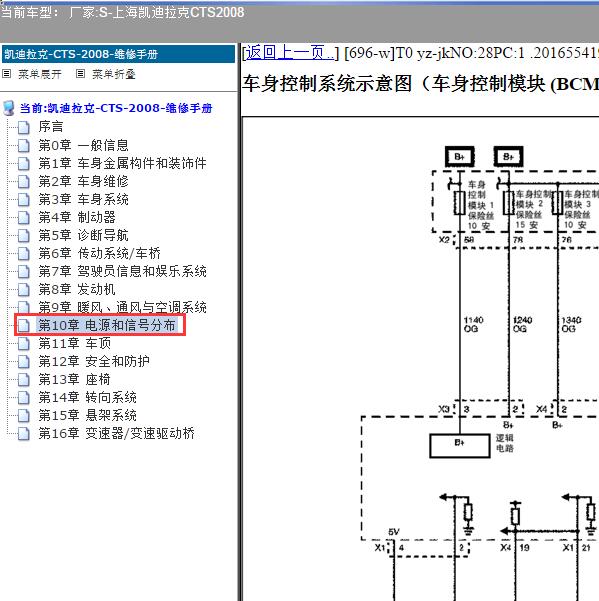The height and width of the screenshot is (601, 599).
Task: Collapse all menus with 菜单折叠
Action: pos(114,74)
